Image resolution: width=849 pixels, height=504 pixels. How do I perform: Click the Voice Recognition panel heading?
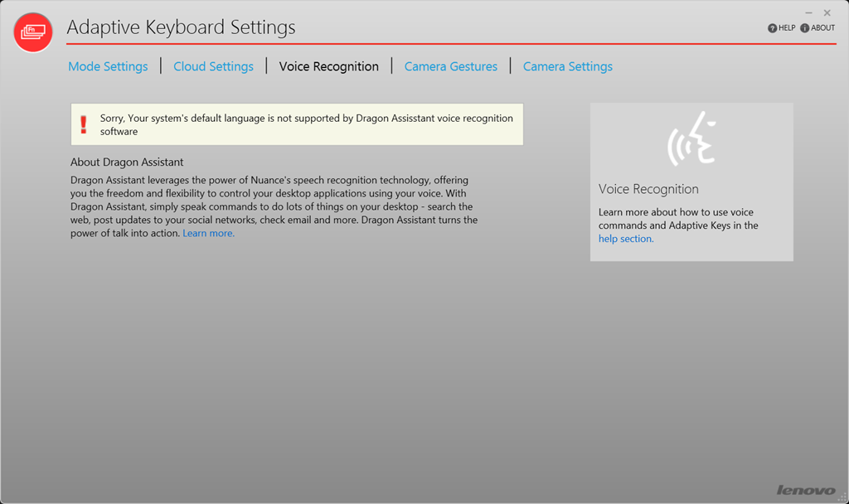coord(648,189)
